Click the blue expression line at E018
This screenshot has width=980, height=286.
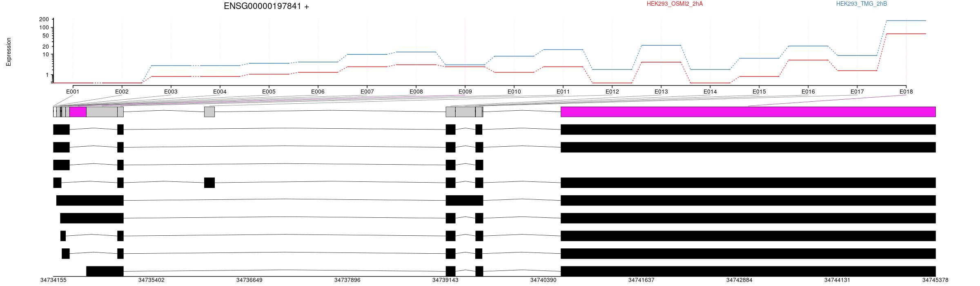pyautogui.click(x=906, y=20)
